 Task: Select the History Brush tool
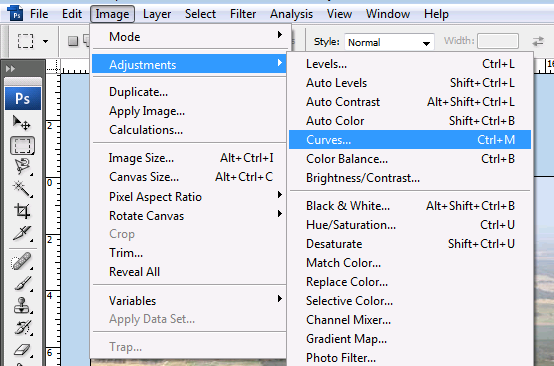[x=22, y=327]
